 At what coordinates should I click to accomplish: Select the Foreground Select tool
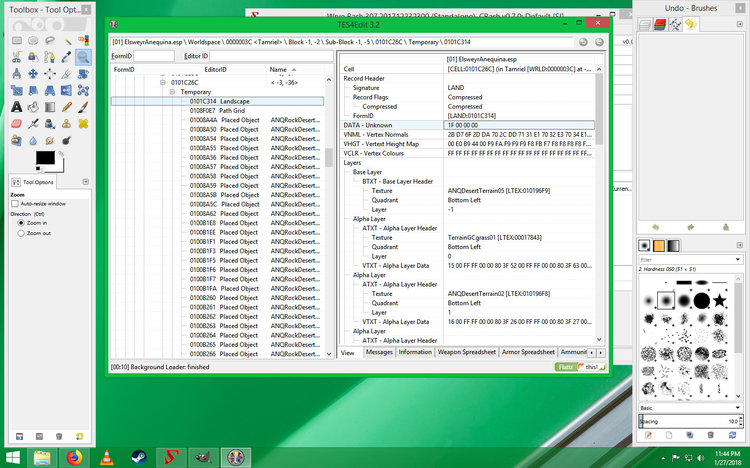point(33,57)
